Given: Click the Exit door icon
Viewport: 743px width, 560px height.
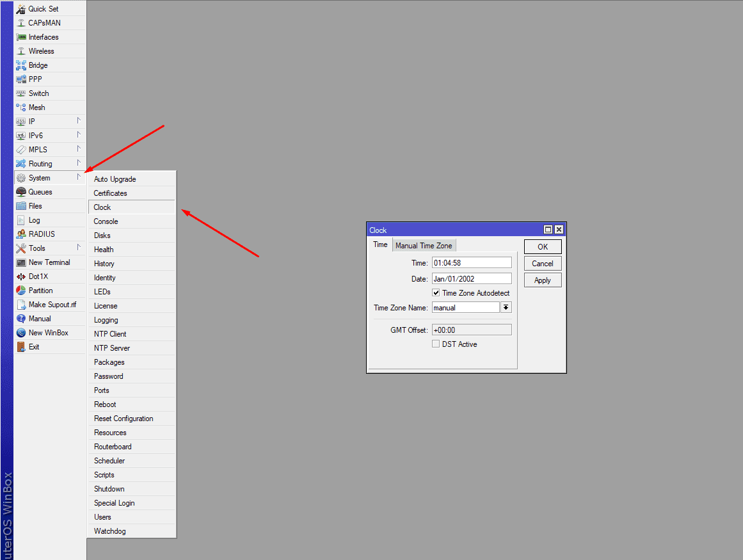Looking at the screenshot, I should pyautogui.click(x=21, y=347).
